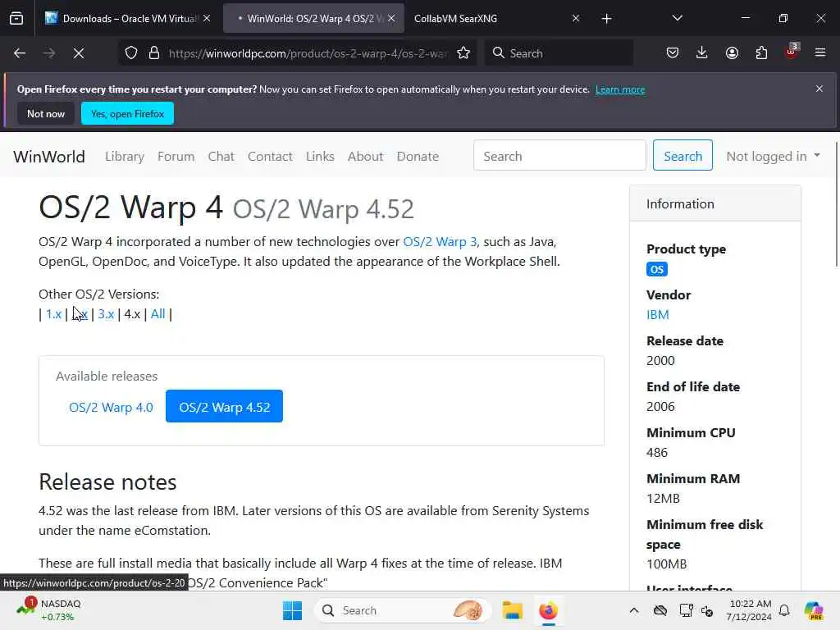
Task: Launch Copilot preview from the taskbar
Action: click(x=814, y=610)
